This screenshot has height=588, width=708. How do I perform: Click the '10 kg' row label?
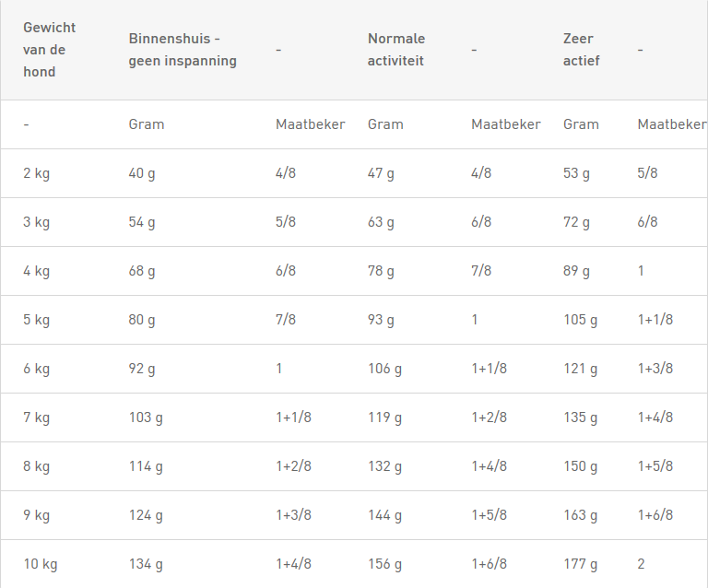click(x=41, y=564)
